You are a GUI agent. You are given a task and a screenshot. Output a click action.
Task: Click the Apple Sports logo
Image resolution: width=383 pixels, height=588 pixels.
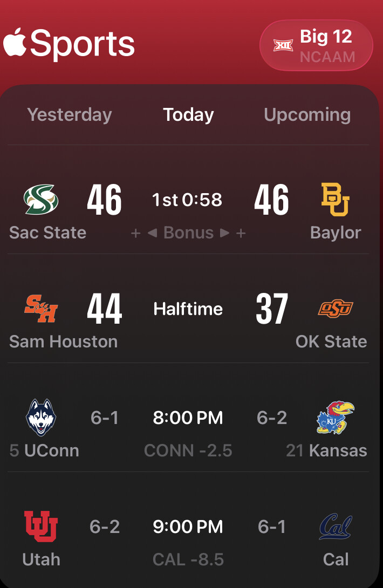pyautogui.click(x=69, y=44)
